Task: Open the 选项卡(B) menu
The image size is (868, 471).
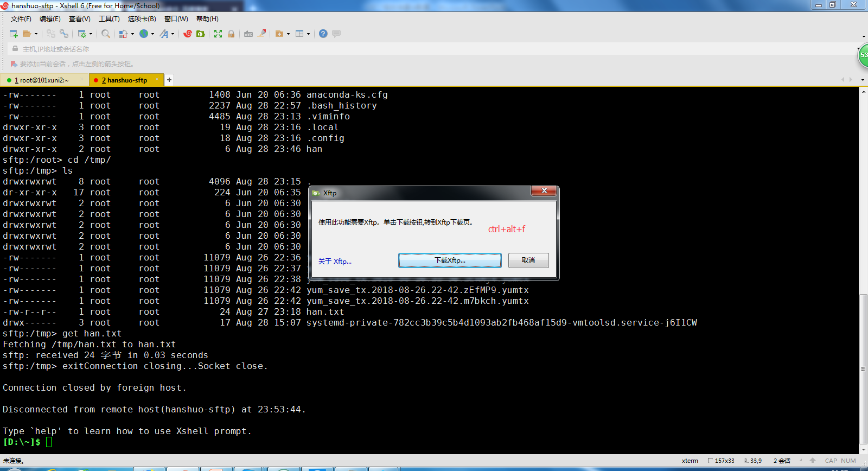Action: [x=142, y=19]
